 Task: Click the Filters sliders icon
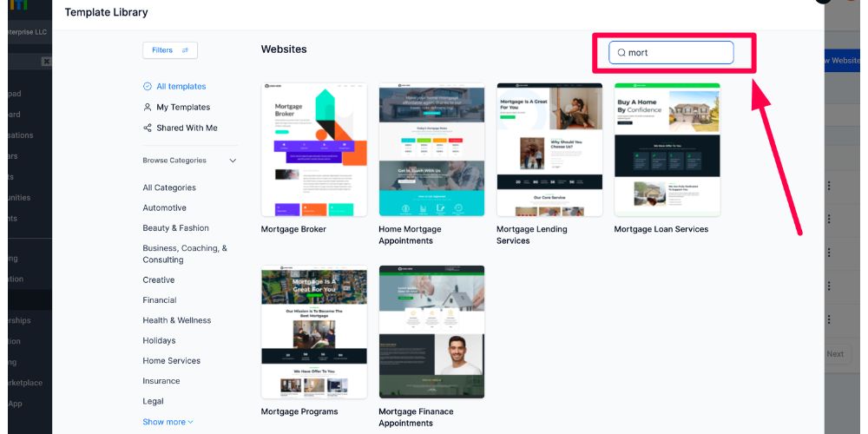[186, 50]
